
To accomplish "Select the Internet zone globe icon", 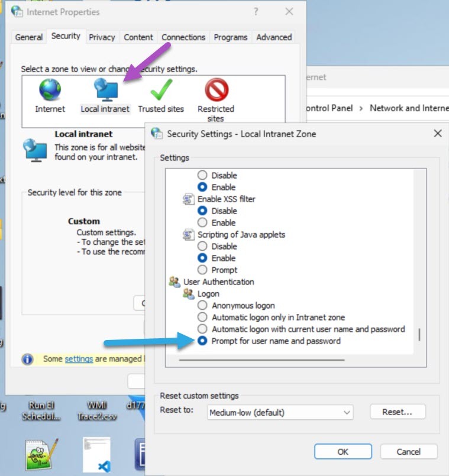I will [50, 90].
